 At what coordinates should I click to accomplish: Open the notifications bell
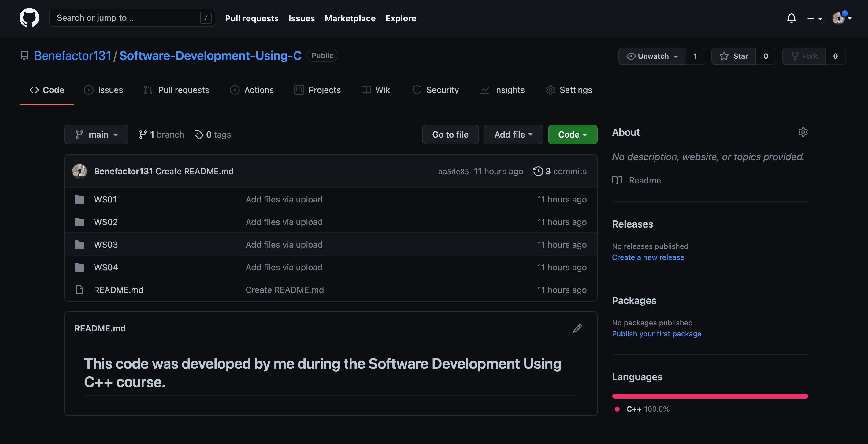click(791, 18)
